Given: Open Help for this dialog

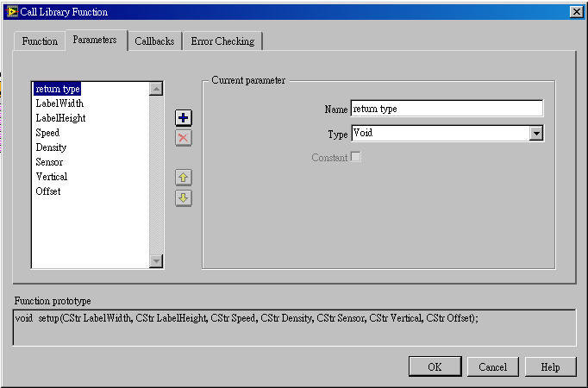Looking at the screenshot, I should pos(551,366).
